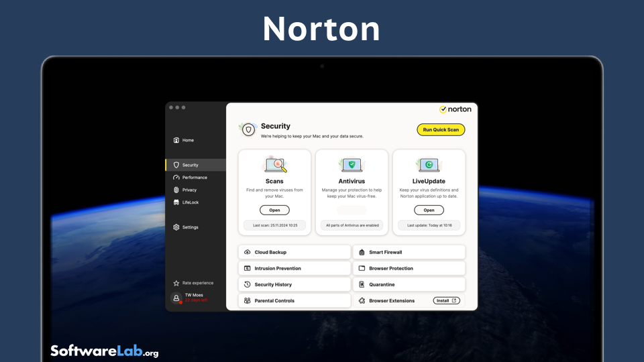Click the Antivirus laptop shield illustration
The height and width of the screenshot is (362, 644).
(352, 165)
